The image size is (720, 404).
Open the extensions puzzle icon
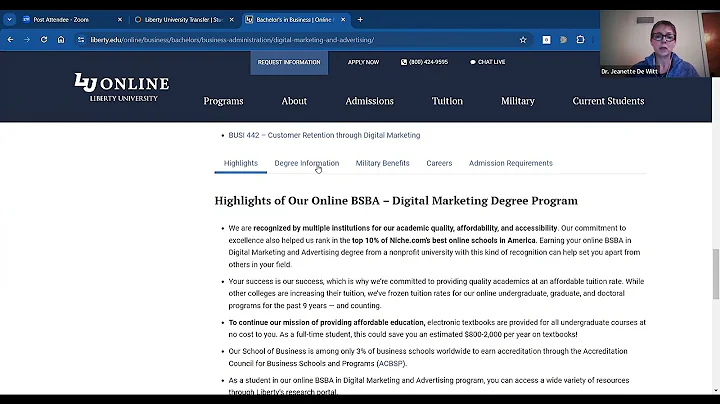580,40
